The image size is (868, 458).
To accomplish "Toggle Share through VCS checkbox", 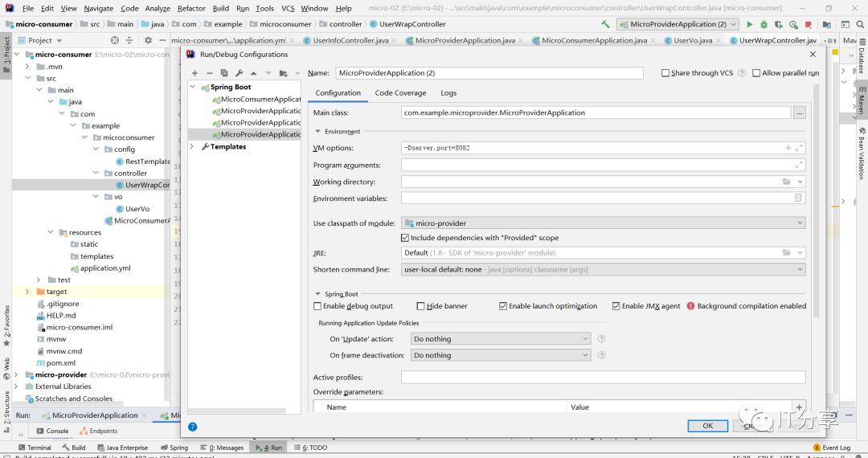I will (665, 73).
